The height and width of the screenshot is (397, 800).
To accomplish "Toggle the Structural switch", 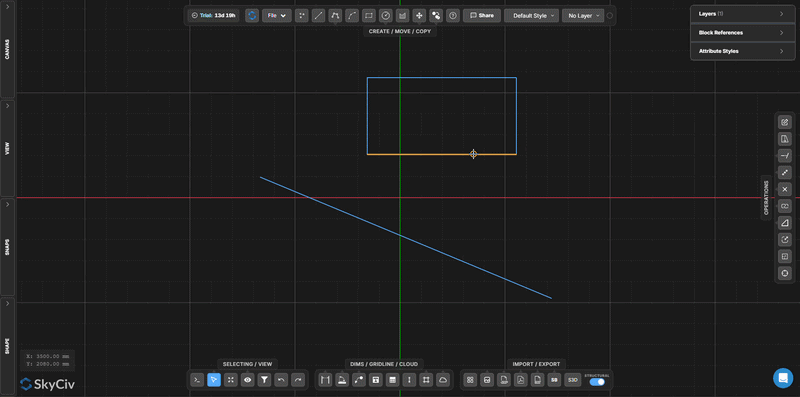I will (597, 382).
